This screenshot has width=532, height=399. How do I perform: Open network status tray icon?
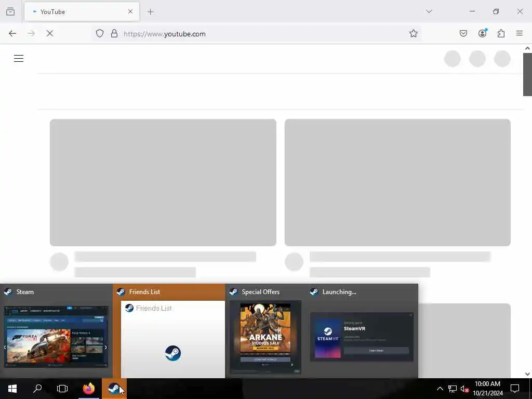pyautogui.click(x=453, y=389)
